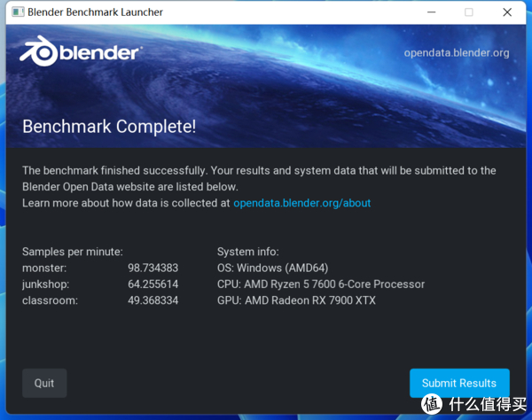
Task: Click the Blender Benchmark Launcher title icon
Action: click(18, 12)
